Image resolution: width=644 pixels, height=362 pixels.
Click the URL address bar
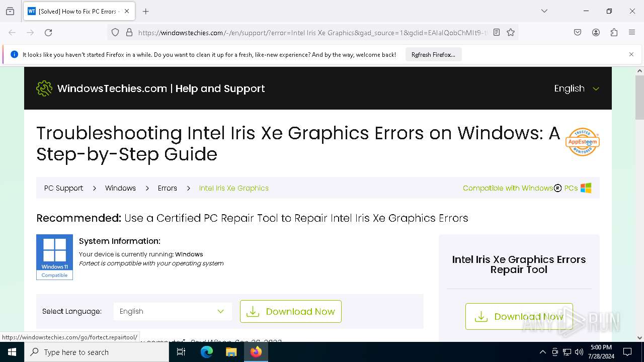[x=312, y=32]
